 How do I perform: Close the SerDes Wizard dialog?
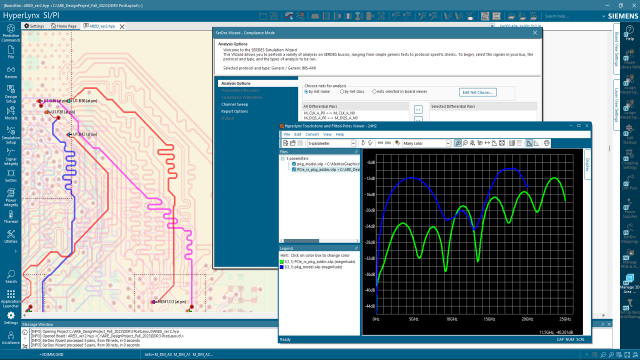coord(535,33)
